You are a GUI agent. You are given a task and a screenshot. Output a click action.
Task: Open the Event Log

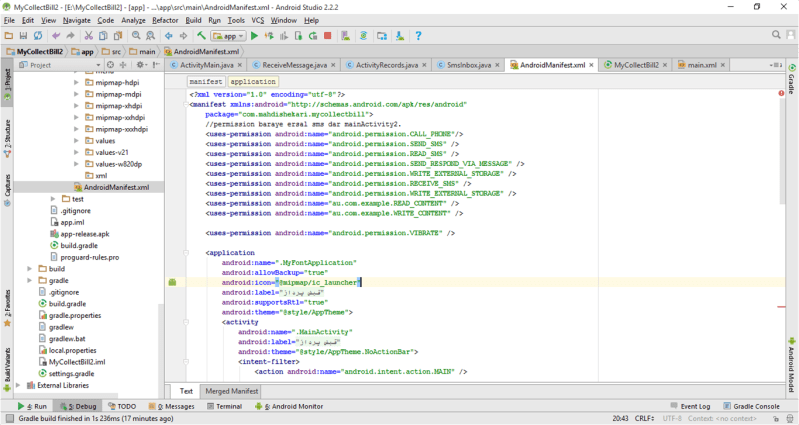click(x=690, y=406)
